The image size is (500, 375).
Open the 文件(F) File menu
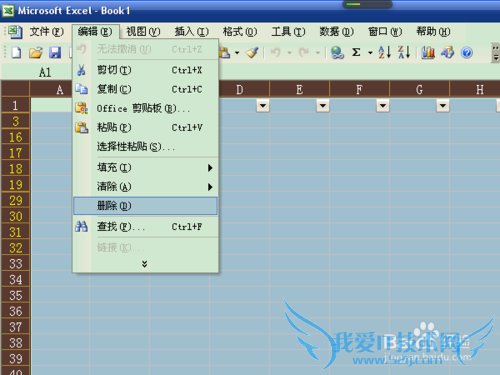click(47, 32)
